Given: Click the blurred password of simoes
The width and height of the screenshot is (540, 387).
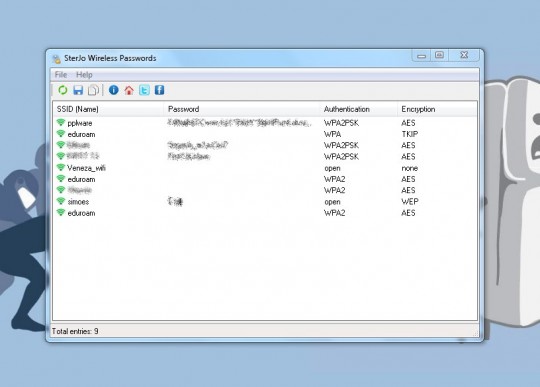Looking at the screenshot, I should (175, 201).
